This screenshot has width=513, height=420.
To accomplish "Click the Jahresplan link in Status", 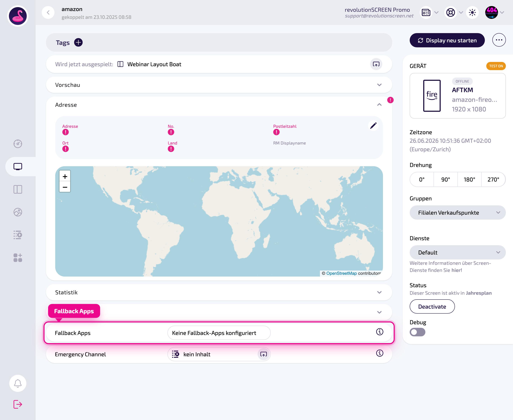I will pos(479,293).
